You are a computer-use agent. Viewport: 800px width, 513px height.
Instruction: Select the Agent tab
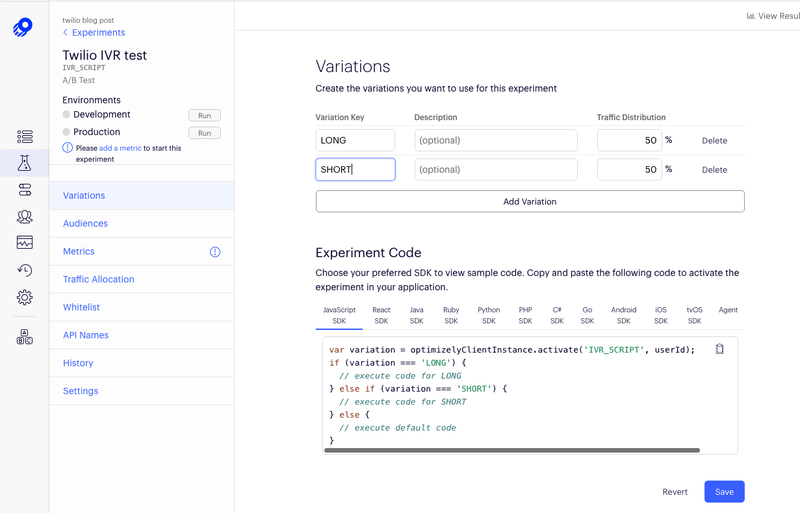coord(728,310)
